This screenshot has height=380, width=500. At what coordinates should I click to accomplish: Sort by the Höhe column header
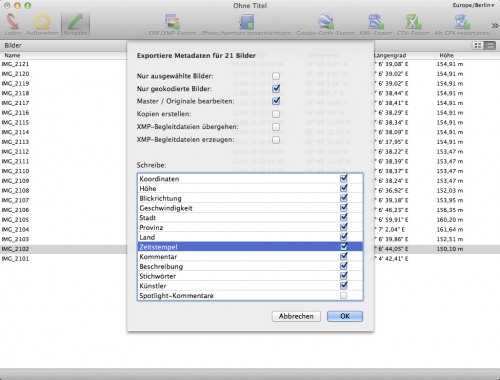coord(446,55)
